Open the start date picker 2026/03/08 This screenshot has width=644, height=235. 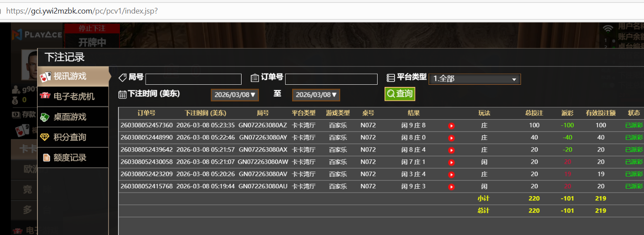(235, 95)
